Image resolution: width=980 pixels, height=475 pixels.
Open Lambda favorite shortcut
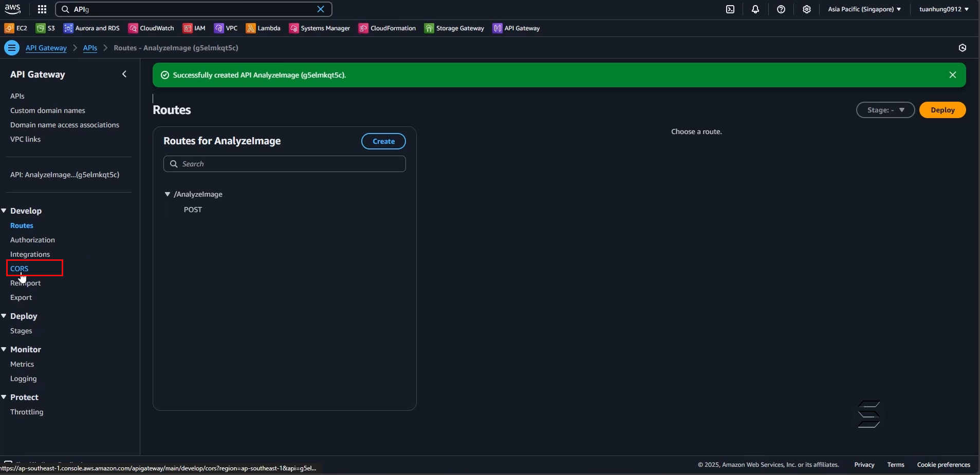tap(263, 28)
